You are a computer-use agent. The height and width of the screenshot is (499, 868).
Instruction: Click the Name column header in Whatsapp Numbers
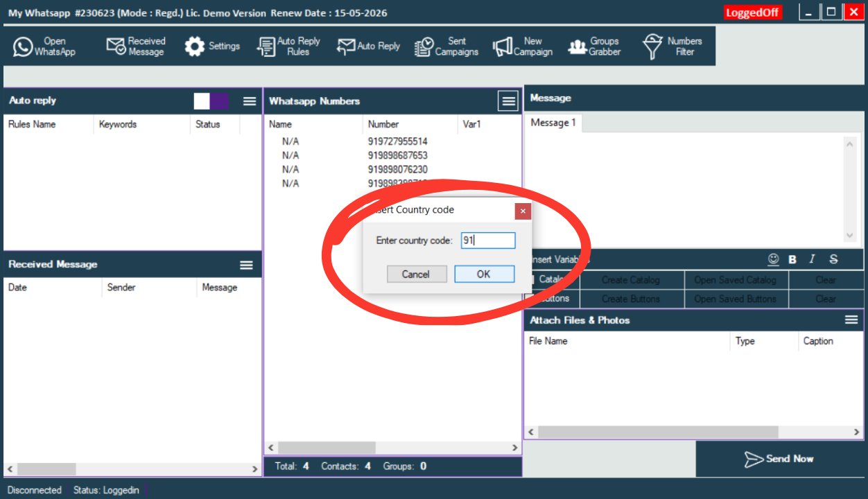(313, 125)
